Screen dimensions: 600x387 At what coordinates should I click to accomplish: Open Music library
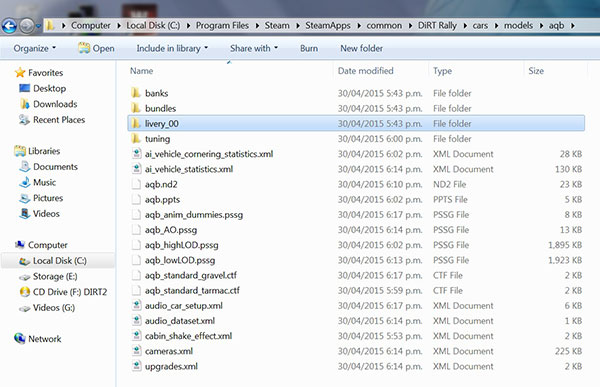tap(38, 183)
